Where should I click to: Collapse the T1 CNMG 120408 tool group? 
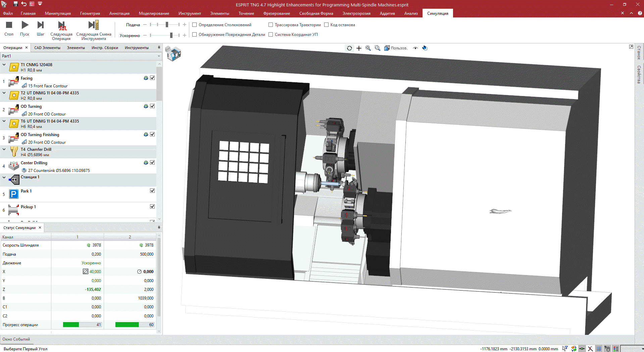click(4, 65)
